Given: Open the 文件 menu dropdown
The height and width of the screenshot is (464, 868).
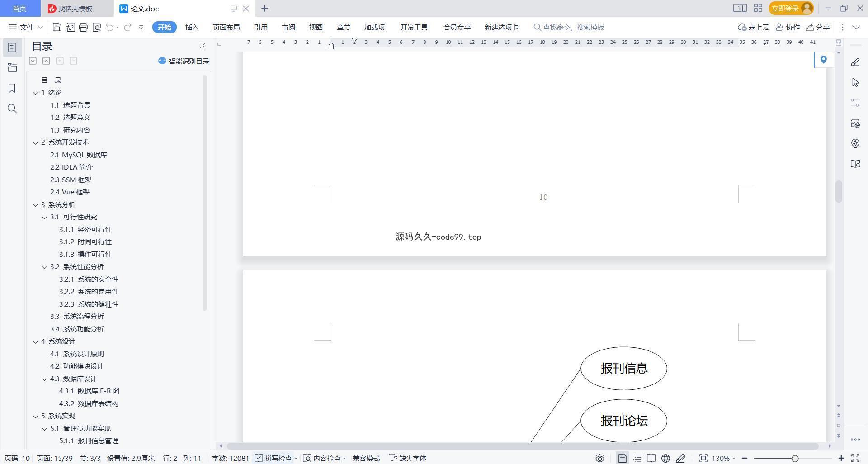Looking at the screenshot, I should (26, 27).
